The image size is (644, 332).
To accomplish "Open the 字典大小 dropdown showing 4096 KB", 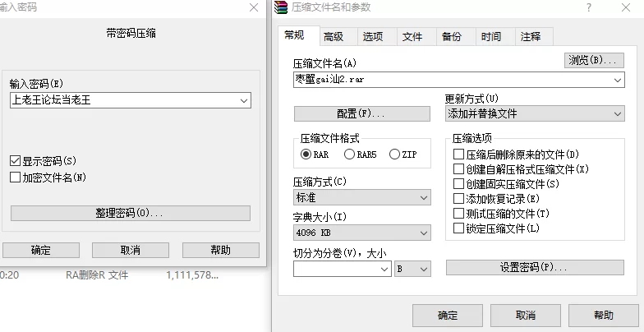I will [x=362, y=233].
